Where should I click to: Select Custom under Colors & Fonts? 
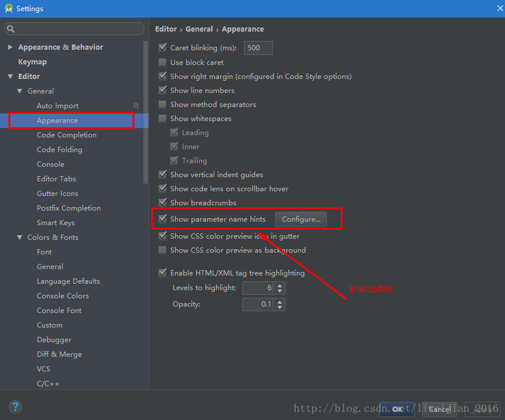pos(50,325)
